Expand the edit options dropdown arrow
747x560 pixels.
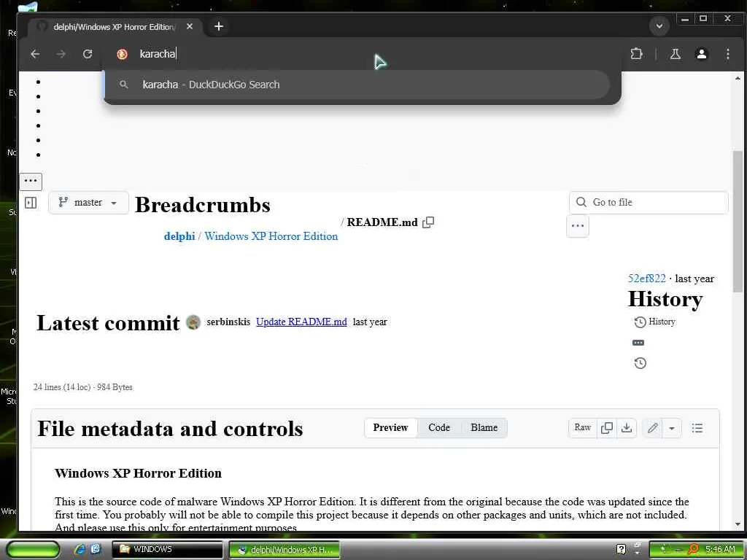click(x=672, y=428)
